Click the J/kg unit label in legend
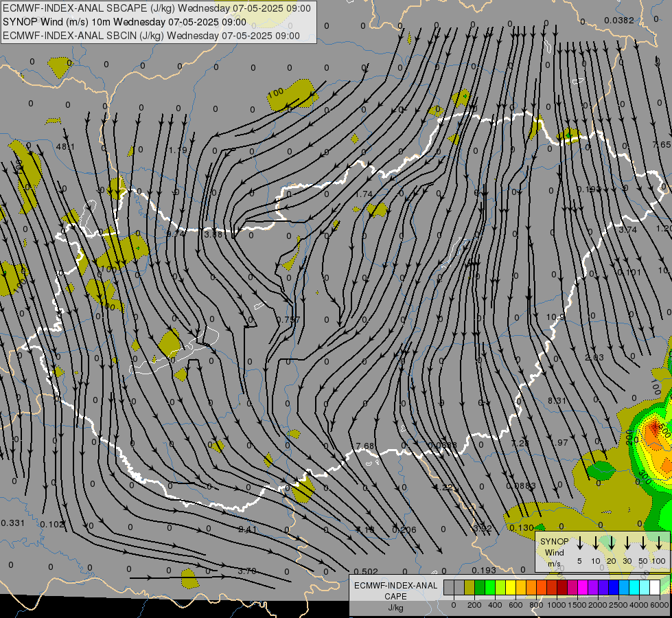672x618 pixels. tap(395, 608)
